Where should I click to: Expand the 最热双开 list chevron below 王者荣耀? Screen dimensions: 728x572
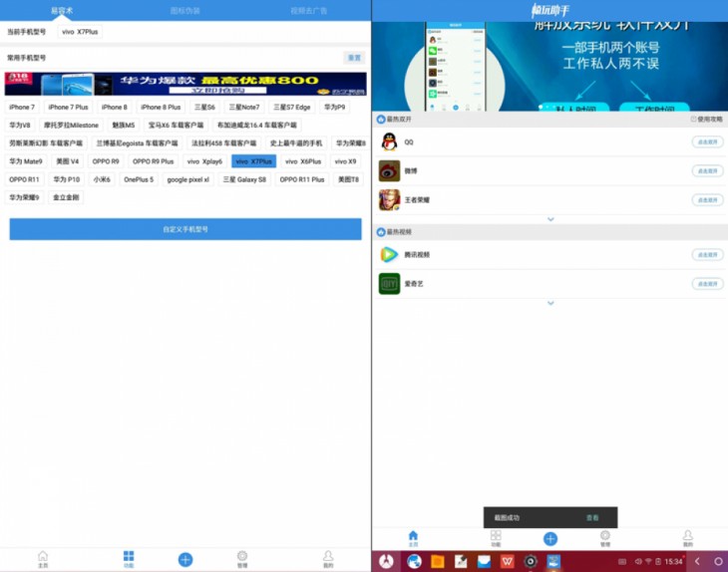[x=549, y=219]
